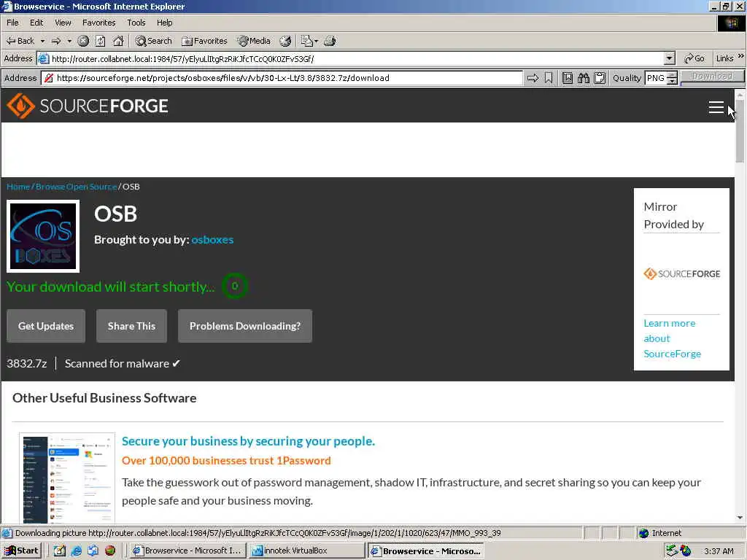Click the network tray icon
This screenshot has width=747, height=560.
(672, 551)
